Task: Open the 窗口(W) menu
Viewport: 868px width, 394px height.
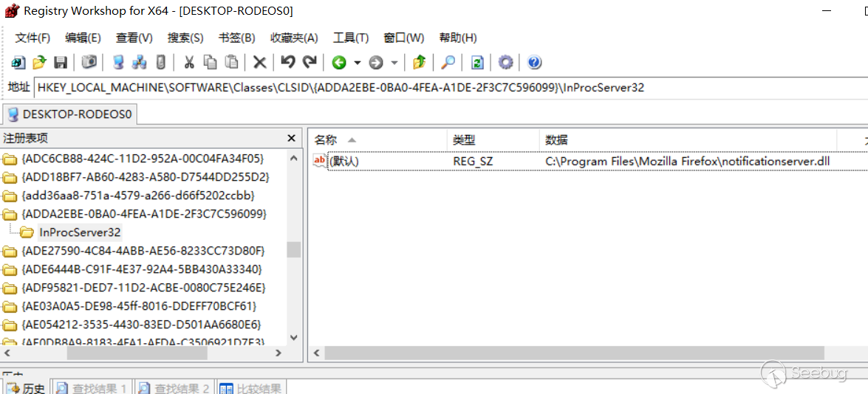Action: [404, 38]
